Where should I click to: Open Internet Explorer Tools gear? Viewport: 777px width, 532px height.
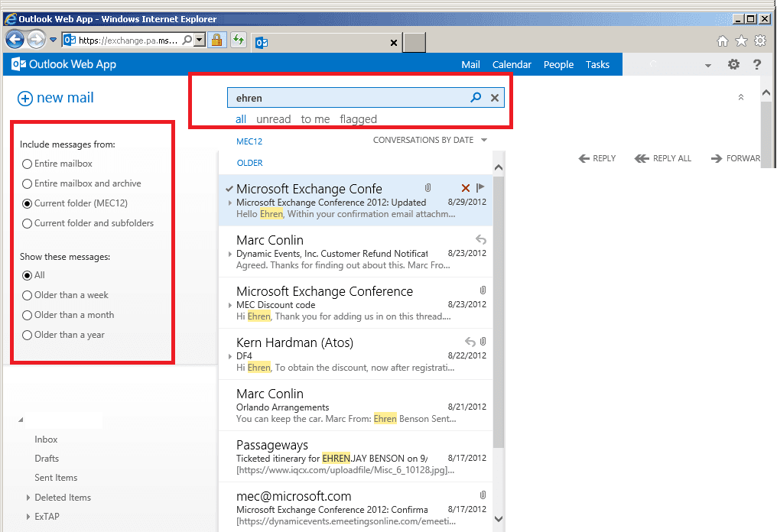tap(760, 41)
